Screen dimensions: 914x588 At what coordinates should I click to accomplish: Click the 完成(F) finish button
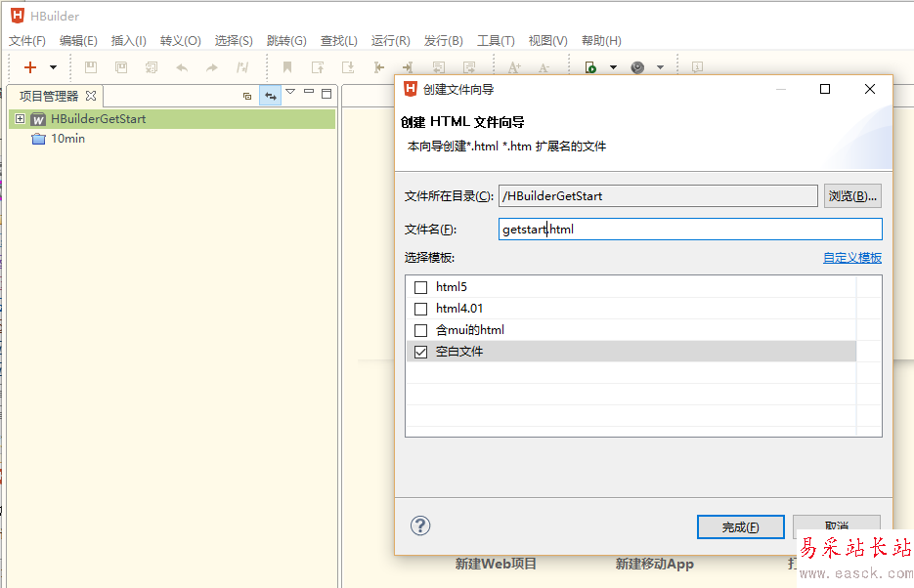click(x=740, y=526)
